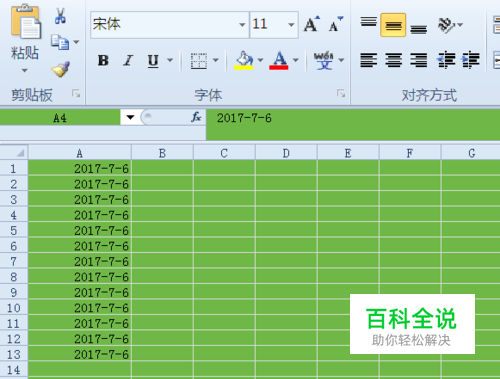Image resolution: width=500 pixels, height=379 pixels.
Task: Open the Clipboard group dialog launcher
Action: pyautogui.click(x=76, y=94)
